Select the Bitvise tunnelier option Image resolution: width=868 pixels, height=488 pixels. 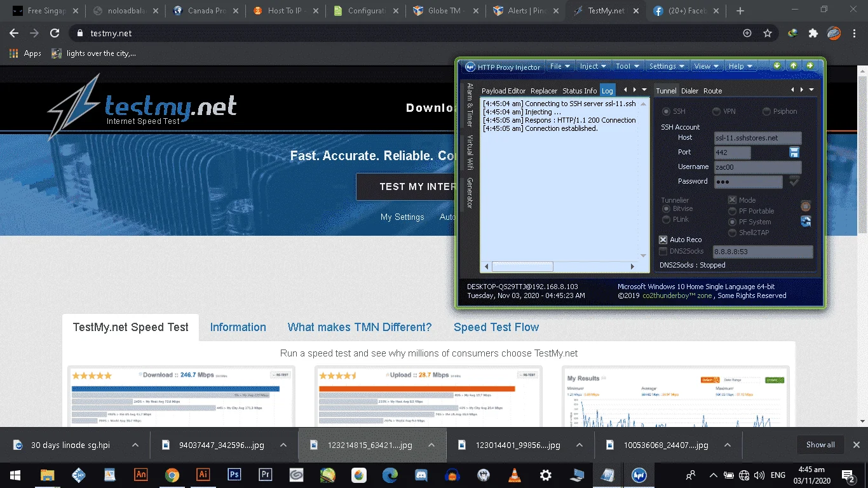667,208
